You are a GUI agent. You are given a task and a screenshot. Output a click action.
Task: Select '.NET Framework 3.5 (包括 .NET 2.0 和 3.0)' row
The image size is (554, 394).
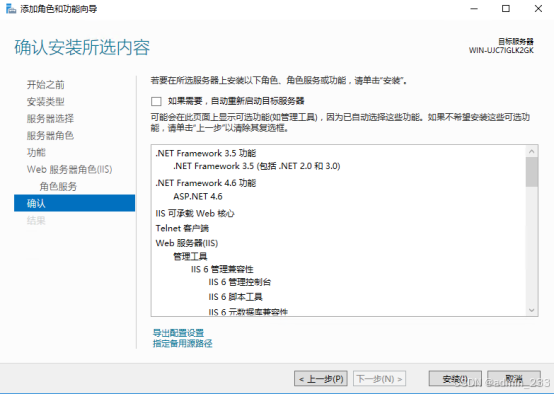[x=257, y=166]
